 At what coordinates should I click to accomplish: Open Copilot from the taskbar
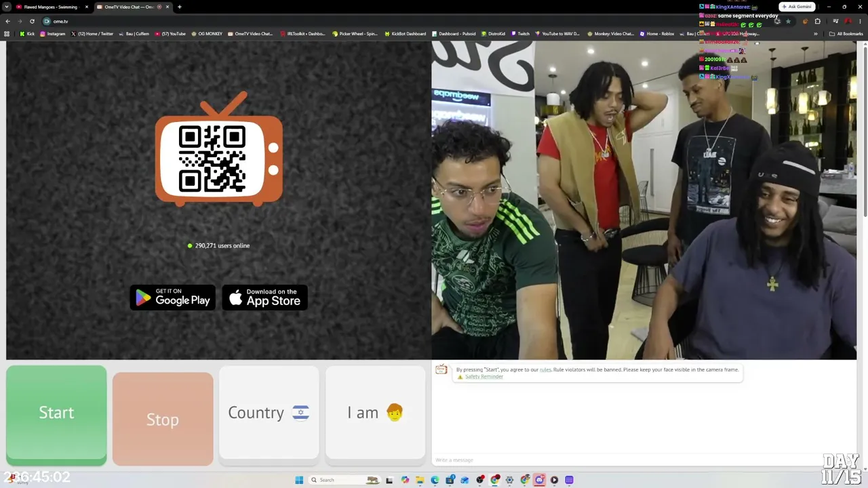coord(405,480)
